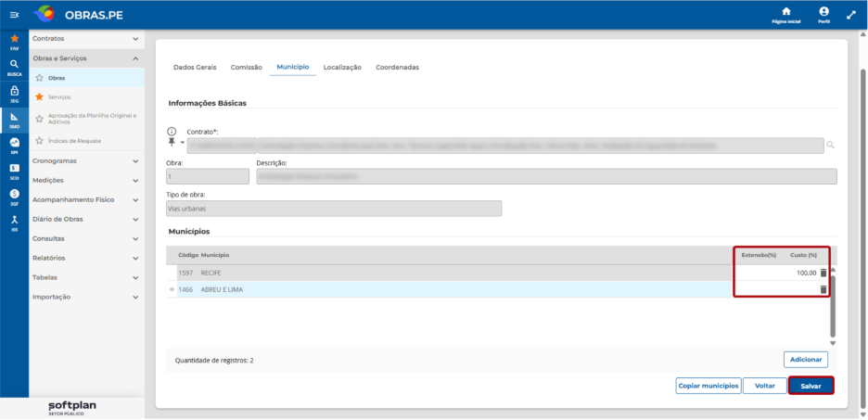Expand the Cronogramas menu section

pos(86,161)
